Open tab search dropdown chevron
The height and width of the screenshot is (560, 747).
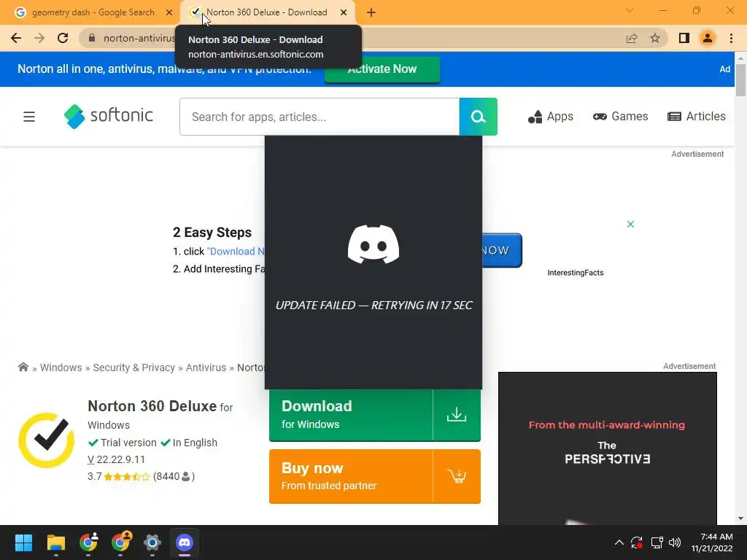click(x=630, y=10)
